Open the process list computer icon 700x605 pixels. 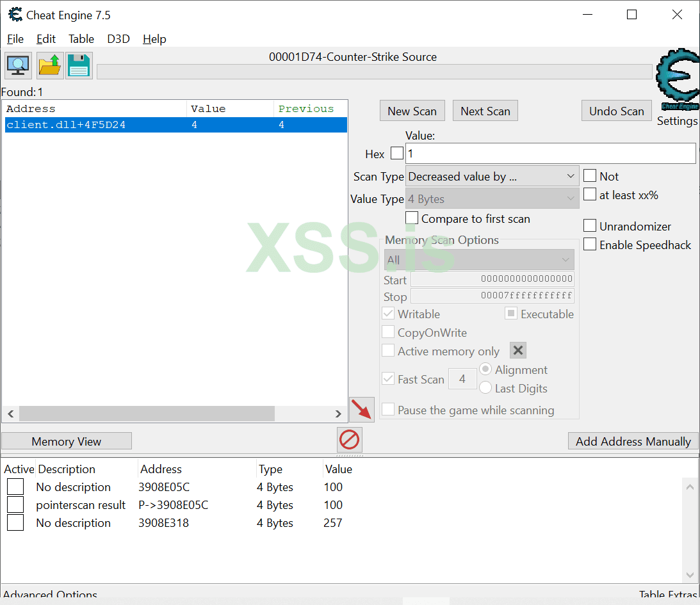coord(18,65)
